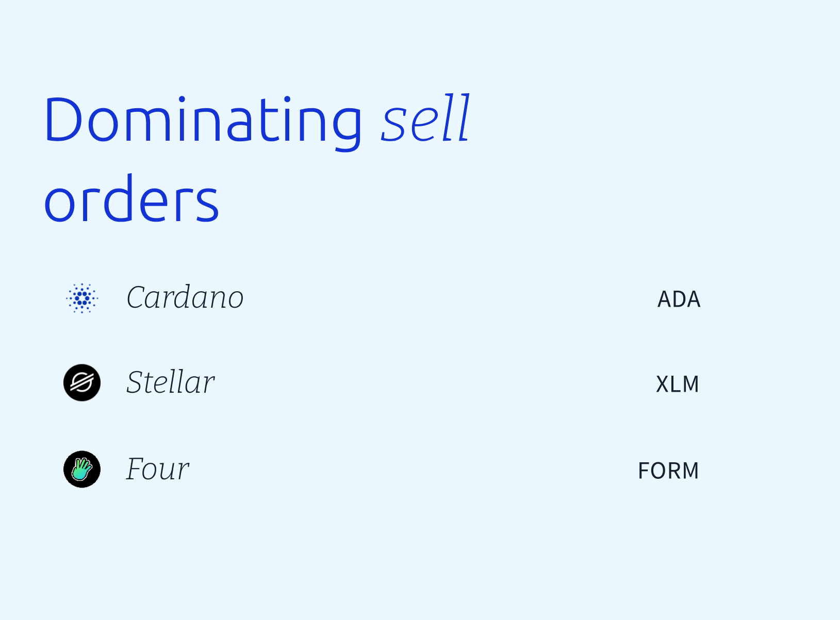Select the FORM ticker symbol
The height and width of the screenshot is (620, 840).
coord(669,471)
